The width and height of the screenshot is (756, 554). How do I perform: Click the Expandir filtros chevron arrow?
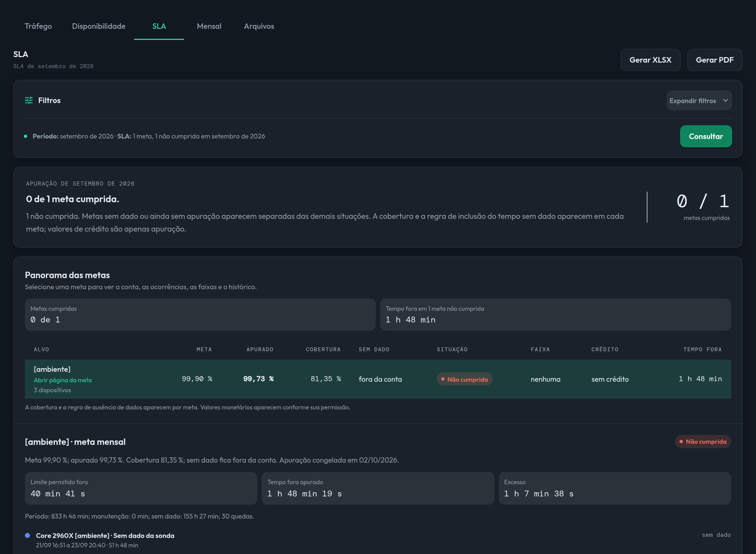coord(725,101)
